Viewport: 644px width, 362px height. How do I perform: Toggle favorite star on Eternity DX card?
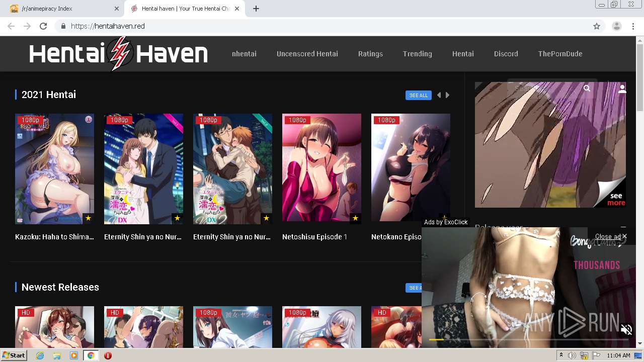pyautogui.click(x=177, y=218)
